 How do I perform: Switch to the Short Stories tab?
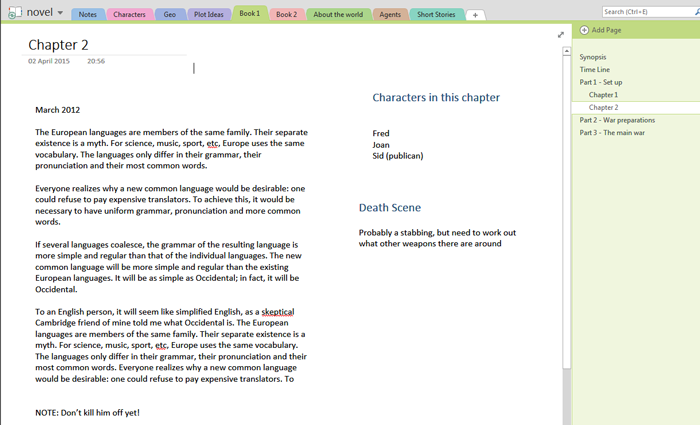pos(436,14)
